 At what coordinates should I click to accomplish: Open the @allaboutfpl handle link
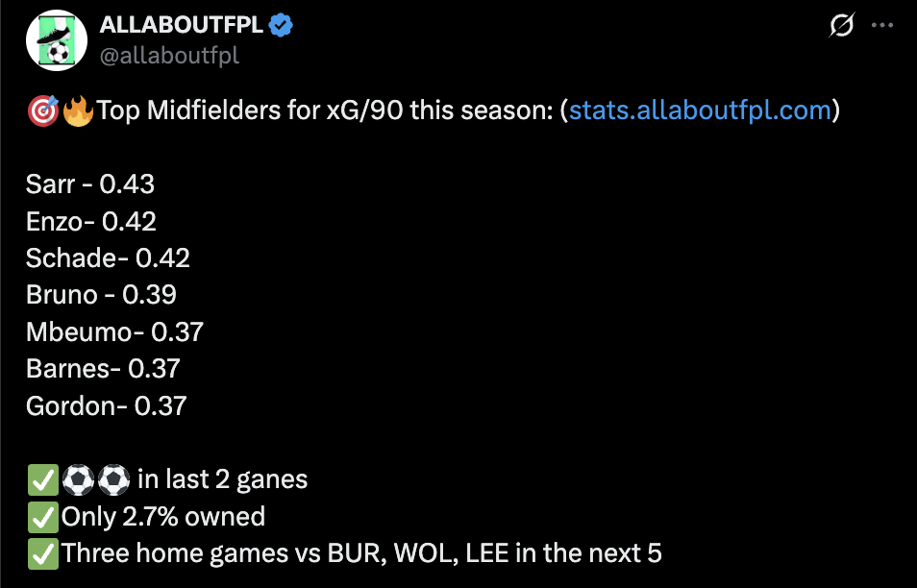(x=169, y=56)
